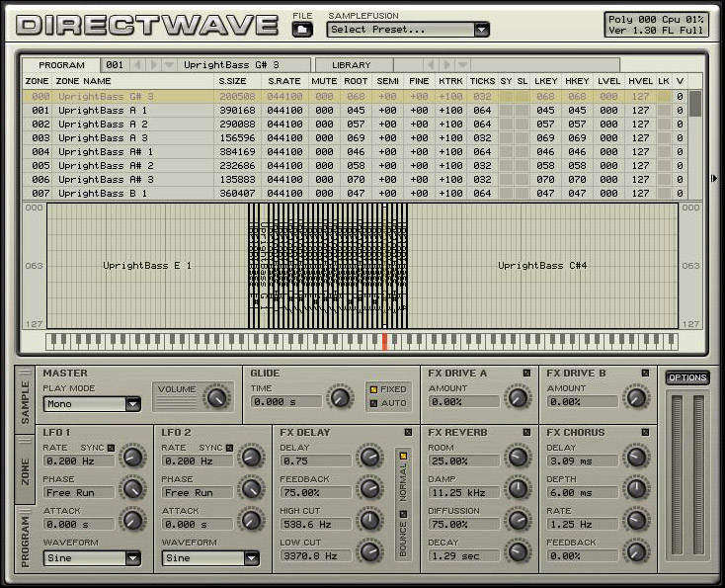Select BOUNCE delay mode
Viewport: 725px width, 588px height.
[403, 515]
